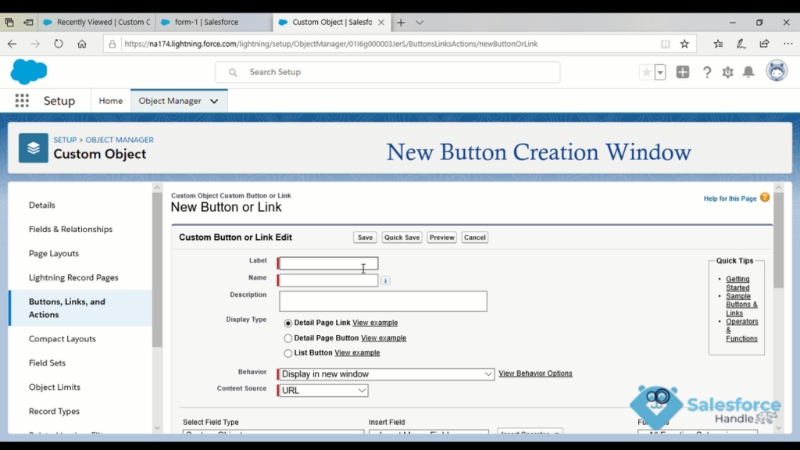The width and height of the screenshot is (800, 450).
Task: Click the Salesforce setup gear icon
Action: (727, 72)
